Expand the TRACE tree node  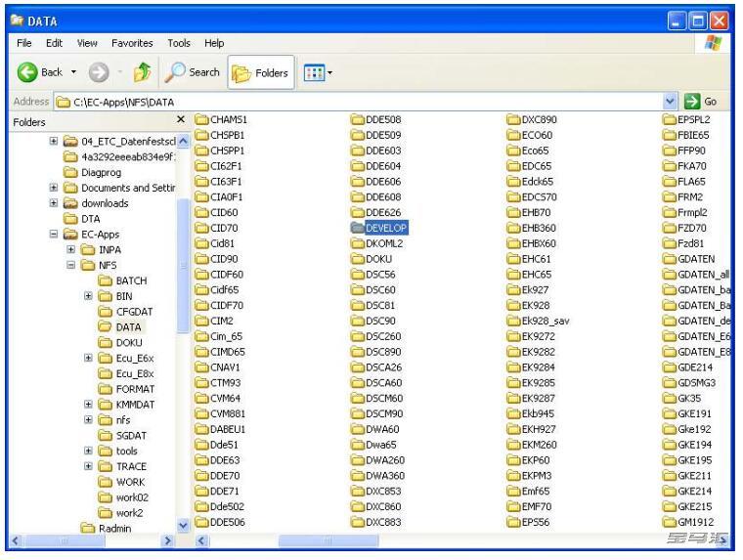tap(88, 466)
